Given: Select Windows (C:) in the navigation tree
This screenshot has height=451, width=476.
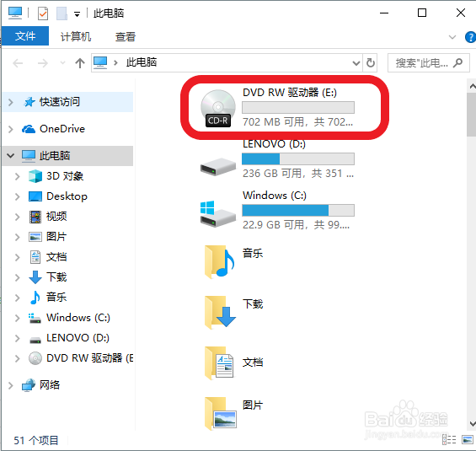Looking at the screenshot, I should (78, 318).
